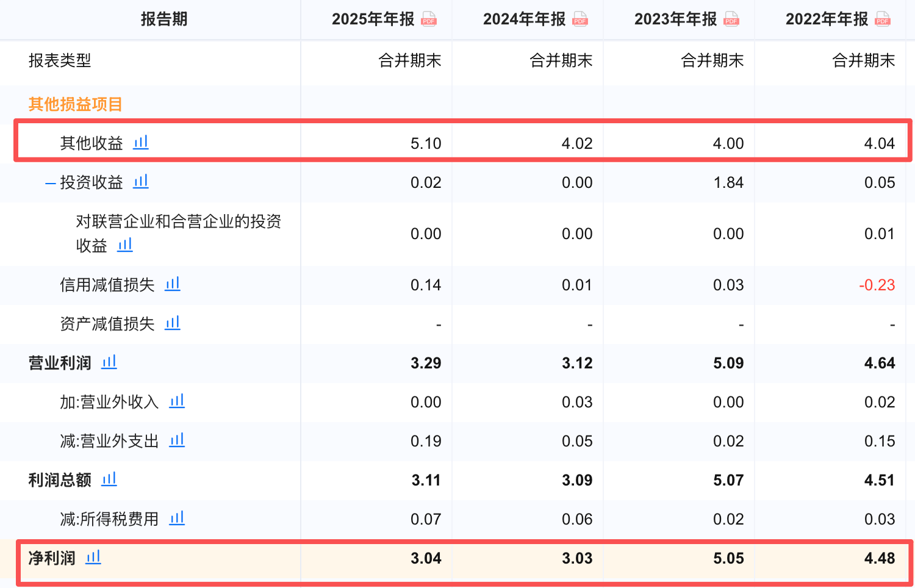The height and width of the screenshot is (588, 915).
Task: Open chart for 减:所得税费用
Action: (x=177, y=518)
